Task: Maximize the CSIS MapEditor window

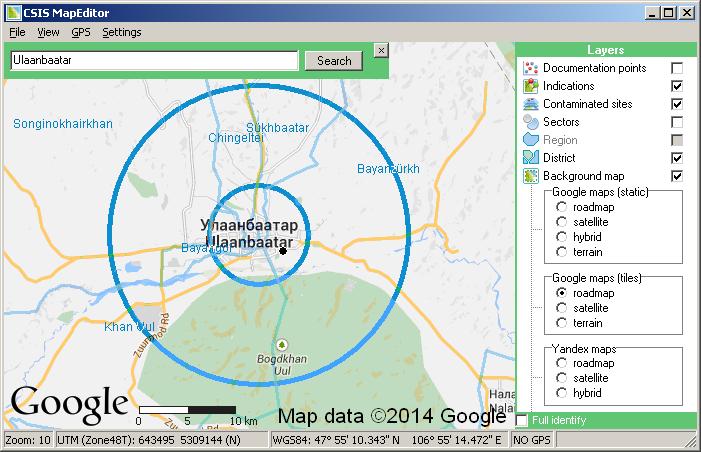Action: pyautogui.click(x=668, y=13)
